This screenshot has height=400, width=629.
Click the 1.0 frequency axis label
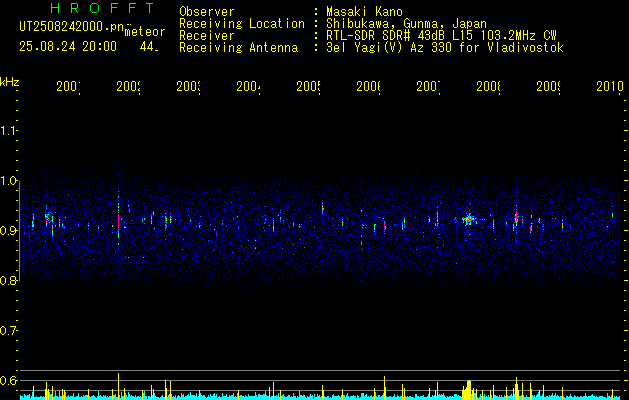click(9, 181)
